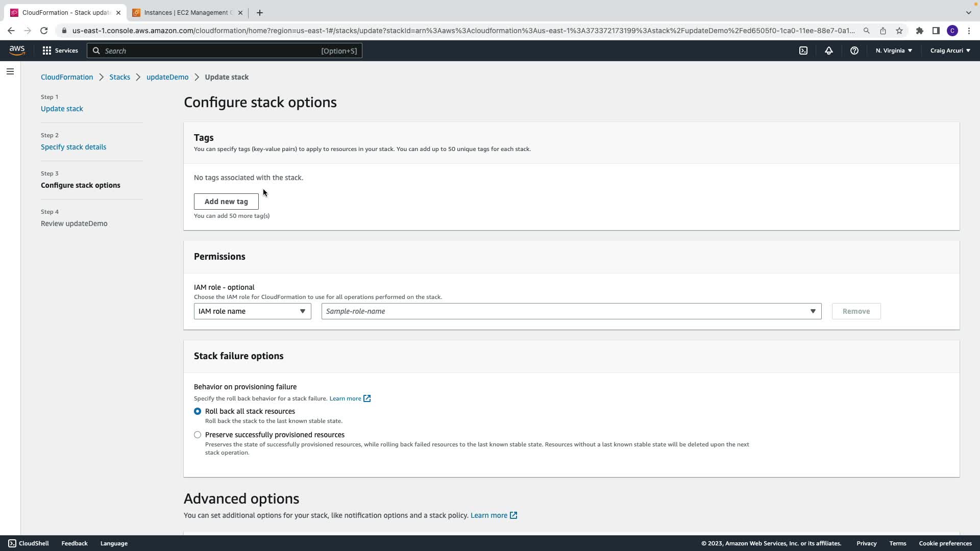Open the updateDemo breadcrumb link
The height and width of the screenshot is (551, 980).
tap(167, 77)
